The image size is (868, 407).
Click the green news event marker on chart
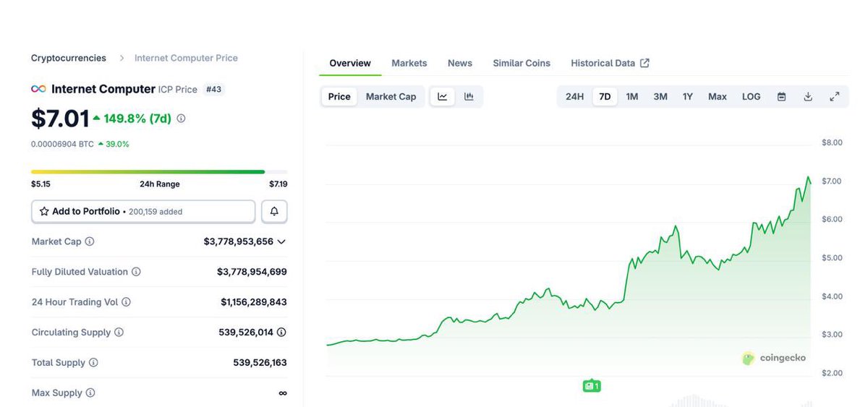pyautogui.click(x=591, y=386)
